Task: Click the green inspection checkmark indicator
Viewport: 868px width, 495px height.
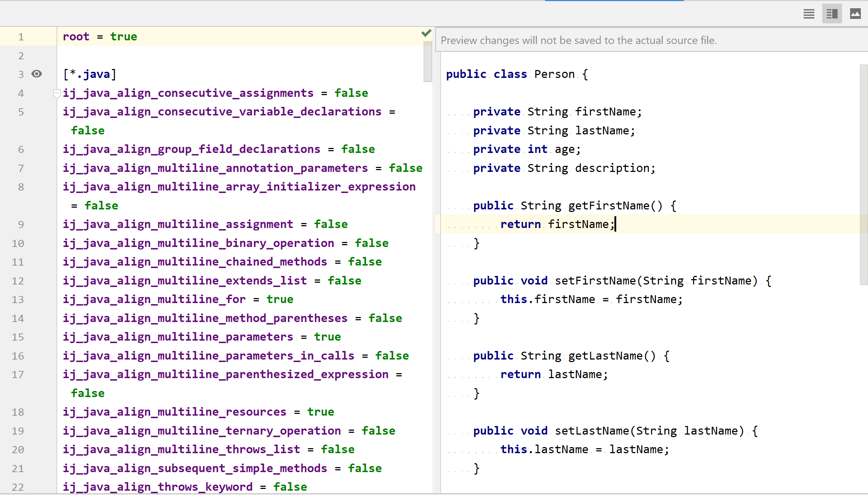Action: click(426, 33)
